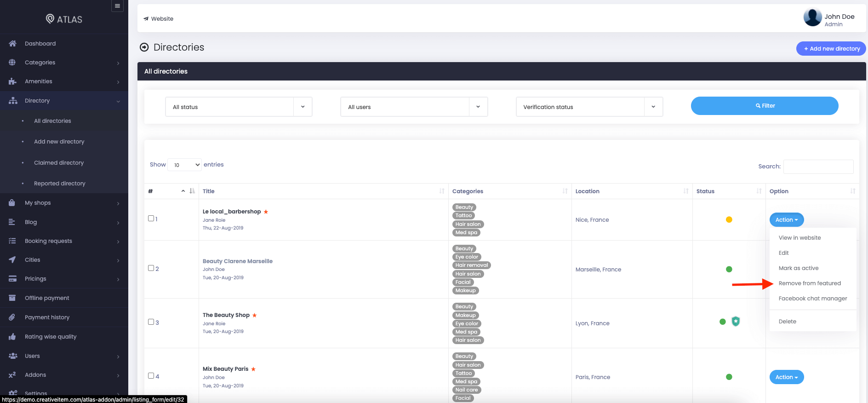Open Beauty Clarene Marseille listing title
Viewport: 868px width, 403px height.
click(238, 261)
